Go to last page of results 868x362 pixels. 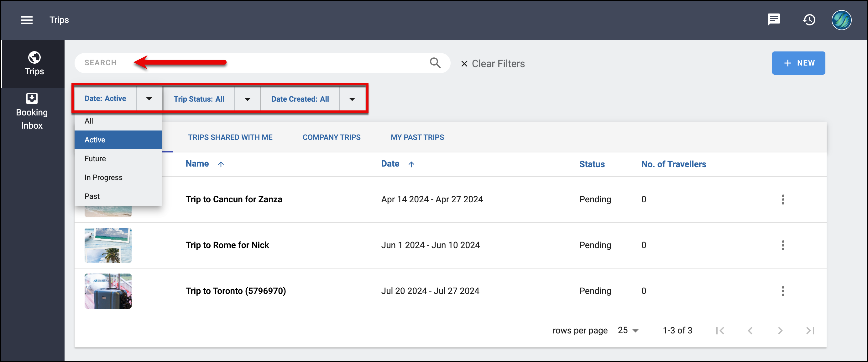[810, 331]
